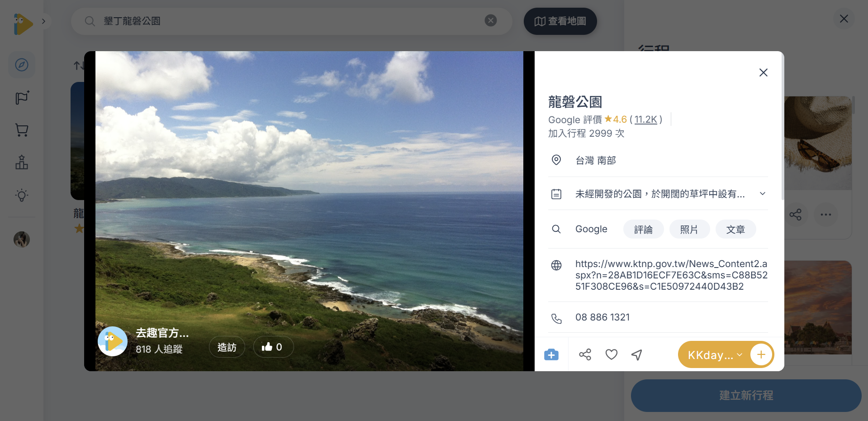Toggle follow via the 造訪 button
Image resolution: width=868 pixels, height=421 pixels.
coord(227,347)
